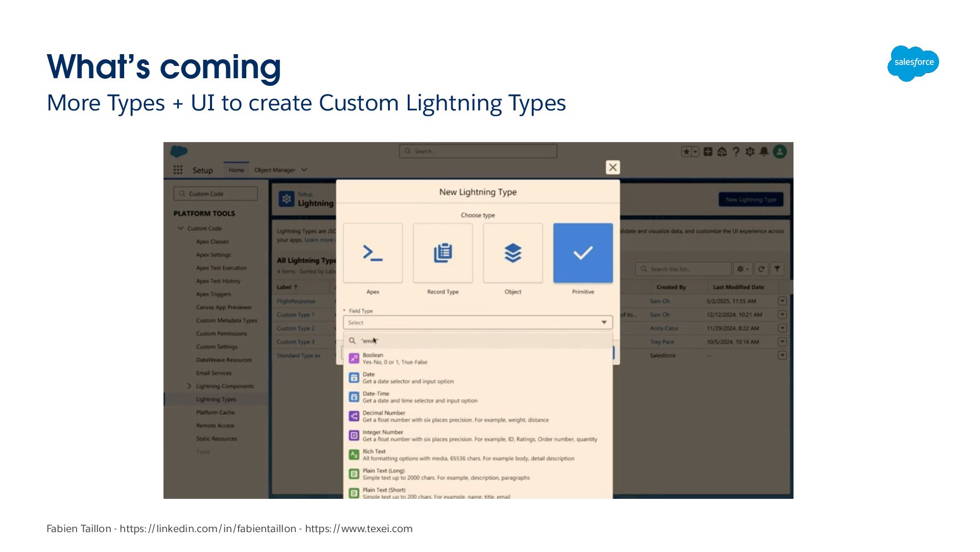Open row actions for Custom Type 2

(782, 328)
